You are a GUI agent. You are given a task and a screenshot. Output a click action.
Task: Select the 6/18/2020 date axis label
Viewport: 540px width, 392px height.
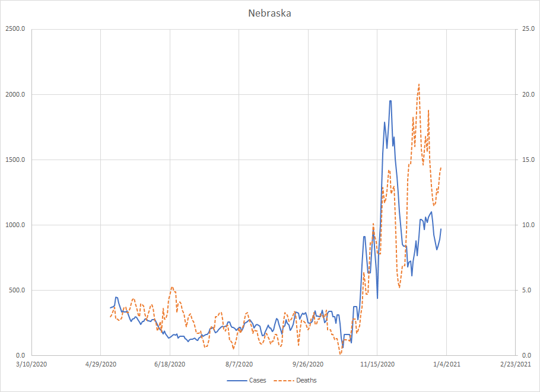point(170,364)
